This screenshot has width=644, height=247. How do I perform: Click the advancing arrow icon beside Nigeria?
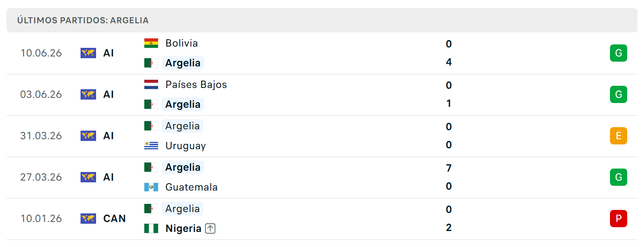coord(210,228)
